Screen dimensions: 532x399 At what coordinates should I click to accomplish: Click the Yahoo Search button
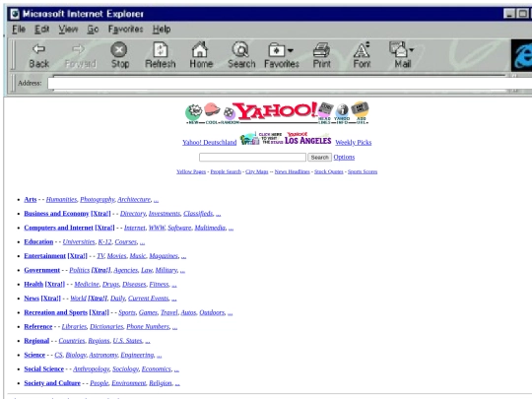(319, 157)
